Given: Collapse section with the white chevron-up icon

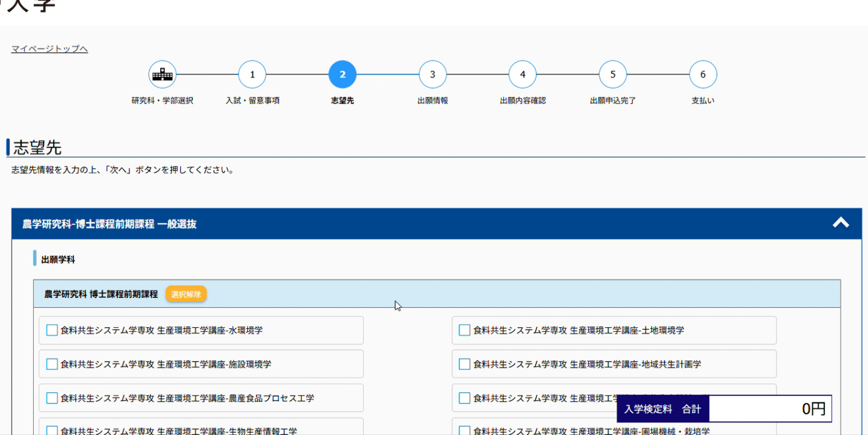Looking at the screenshot, I should (x=840, y=223).
